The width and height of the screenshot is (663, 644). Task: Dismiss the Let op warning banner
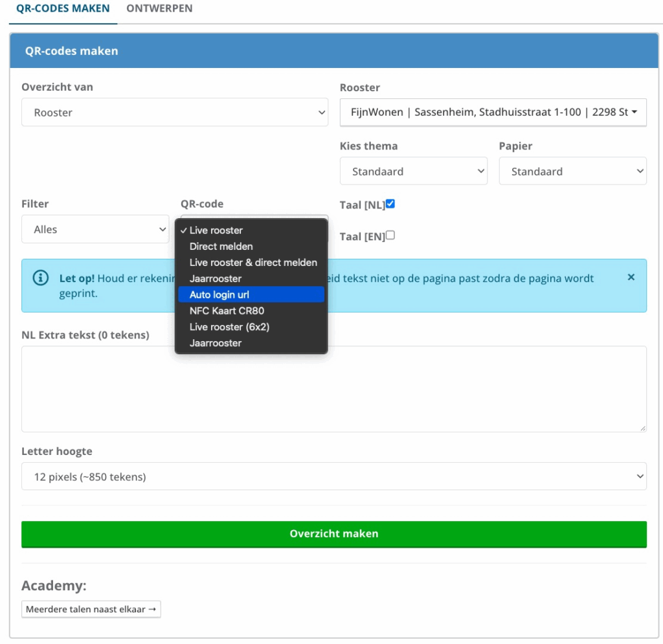click(631, 277)
